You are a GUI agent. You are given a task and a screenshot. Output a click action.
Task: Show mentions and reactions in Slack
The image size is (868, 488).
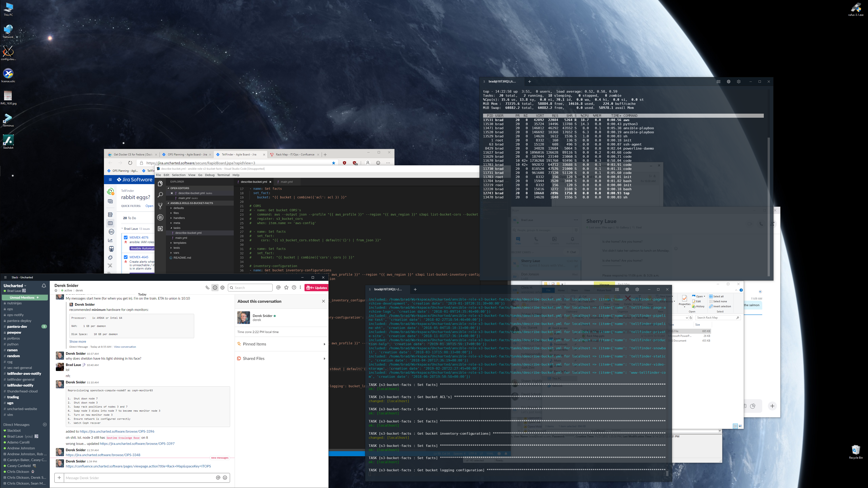pyautogui.click(x=278, y=288)
